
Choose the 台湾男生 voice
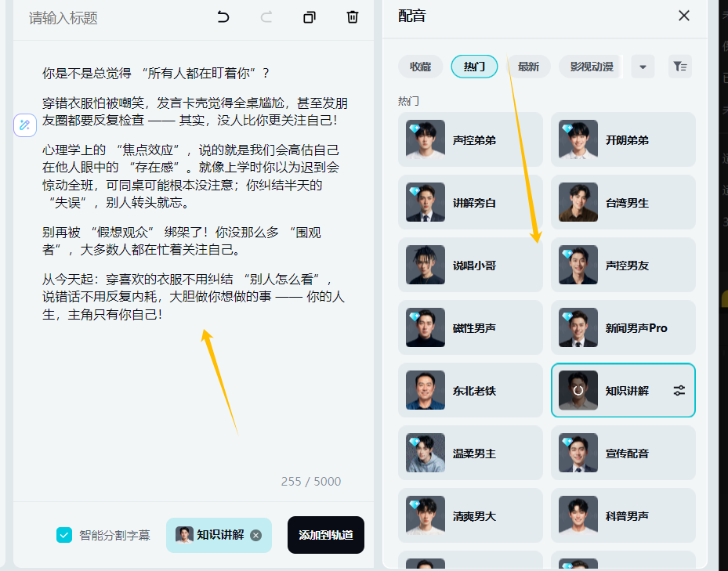pos(623,202)
